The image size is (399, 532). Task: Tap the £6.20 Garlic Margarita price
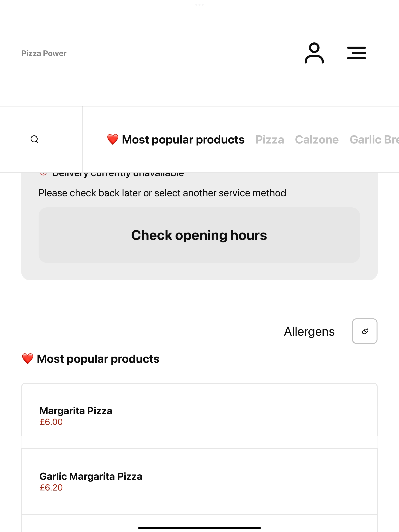click(x=51, y=488)
